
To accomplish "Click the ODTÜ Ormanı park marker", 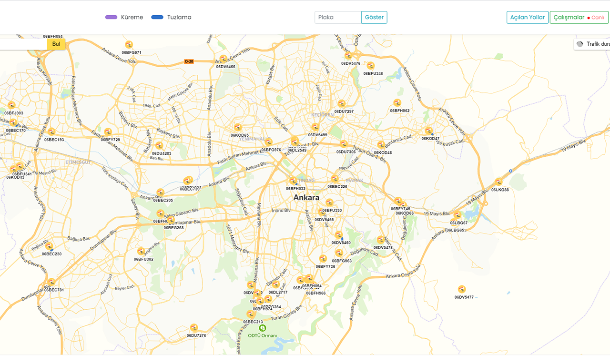I will [262, 328].
